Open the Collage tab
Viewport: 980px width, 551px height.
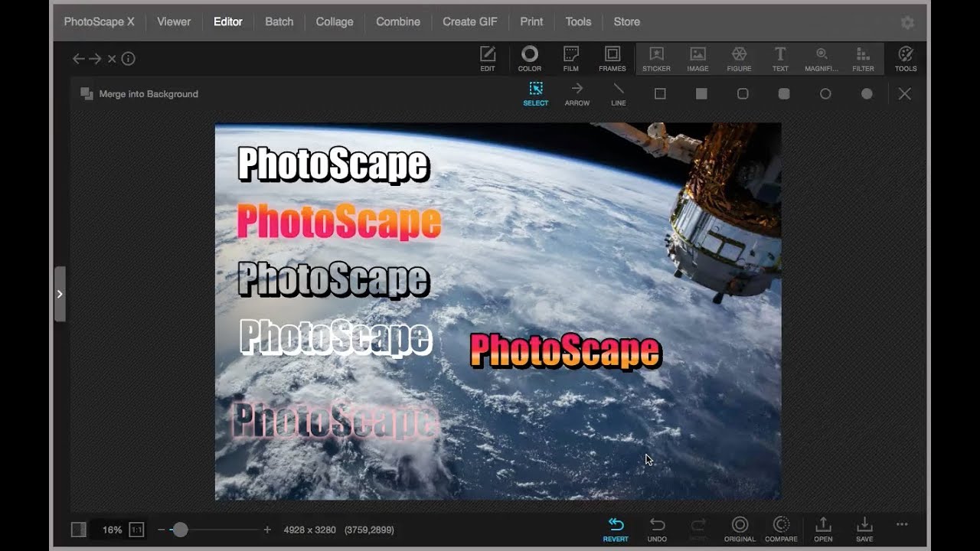[335, 21]
